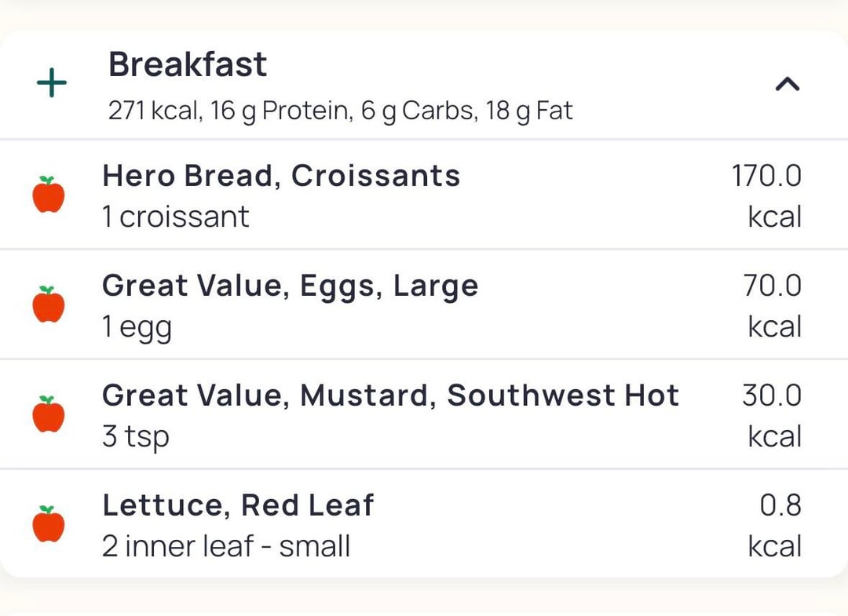The height and width of the screenshot is (616, 848).
Task: Click apple icon beside Lettuce, Red Leaf
Action: pos(49,524)
